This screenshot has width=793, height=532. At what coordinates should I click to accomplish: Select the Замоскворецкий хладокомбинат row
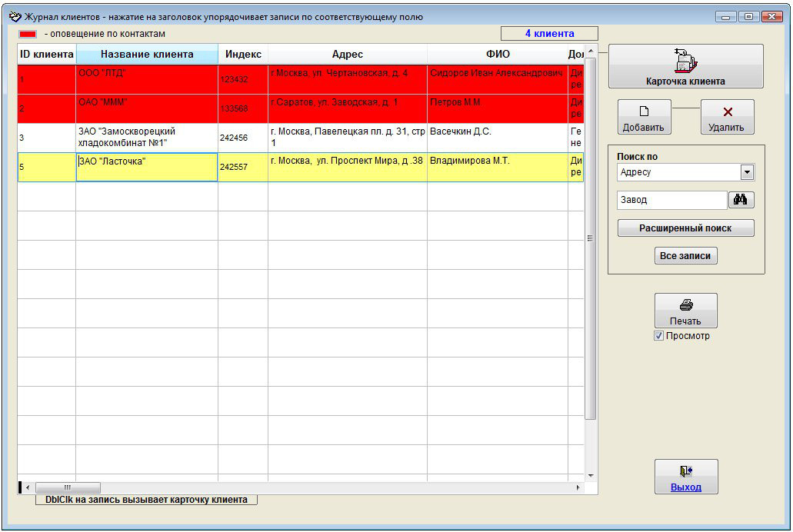point(146,138)
